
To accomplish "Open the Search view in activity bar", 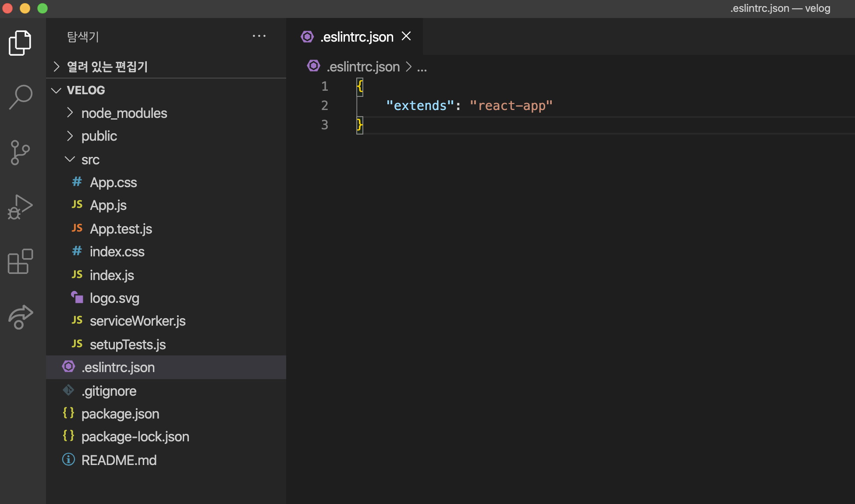I will pyautogui.click(x=20, y=97).
